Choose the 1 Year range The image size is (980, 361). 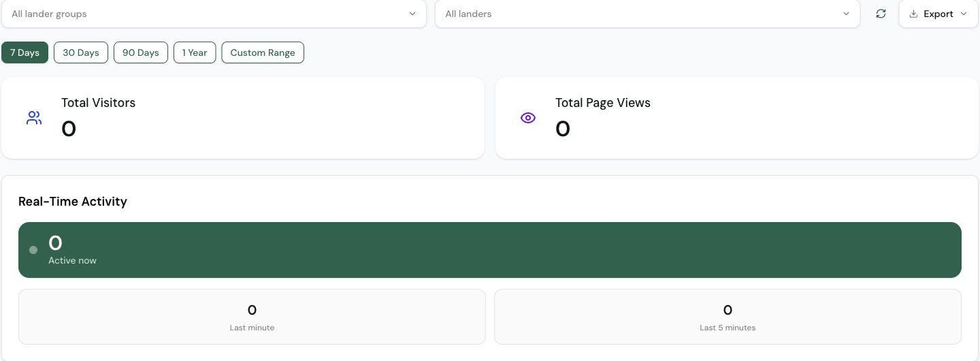coord(195,52)
